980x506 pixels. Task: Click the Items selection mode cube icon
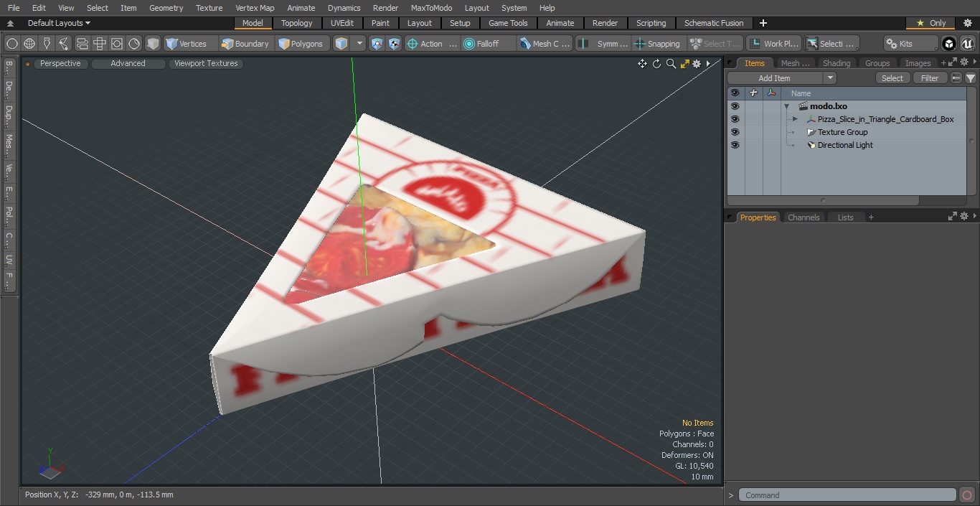tap(341, 44)
